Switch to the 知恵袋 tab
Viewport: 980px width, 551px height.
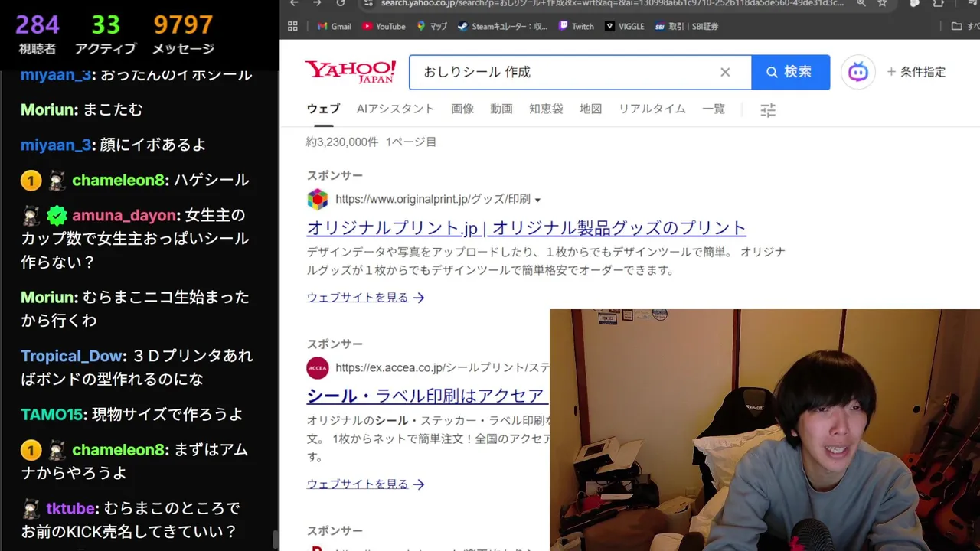pos(546,109)
